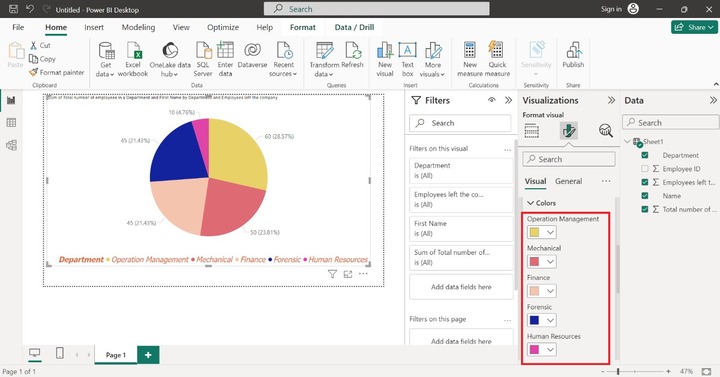Open More visuals gallery
This screenshot has width=720, height=377.
point(433,59)
